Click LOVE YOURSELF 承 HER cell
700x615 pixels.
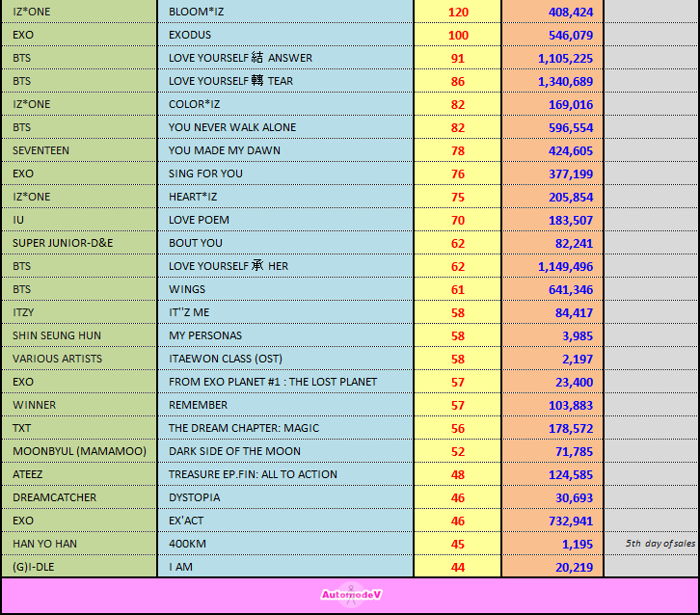coord(285,266)
